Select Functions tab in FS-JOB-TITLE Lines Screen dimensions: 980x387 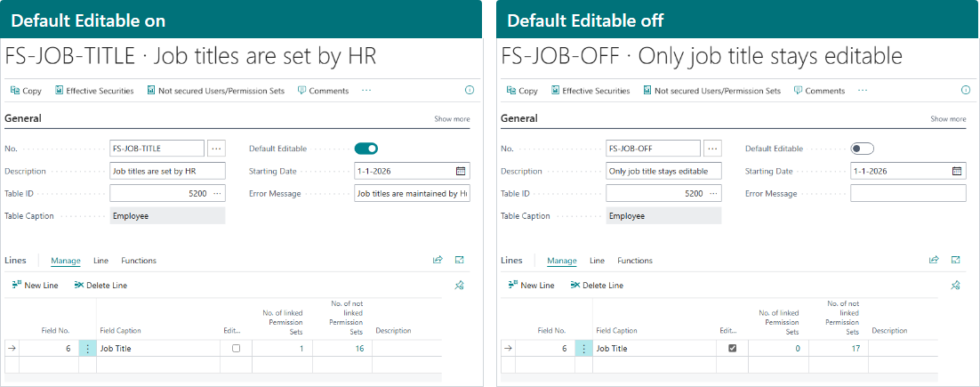[x=139, y=261]
